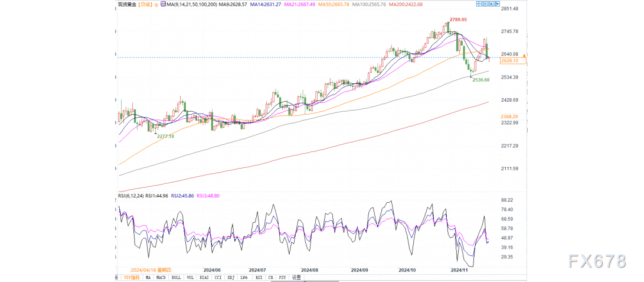
Task: Switch to the VIP指标 tab
Action: click(x=133, y=277)
